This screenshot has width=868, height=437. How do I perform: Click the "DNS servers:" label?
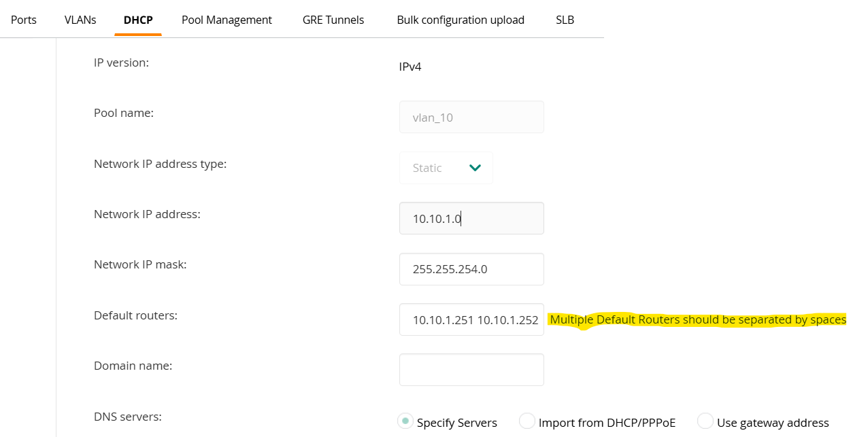tap(128, 416)
